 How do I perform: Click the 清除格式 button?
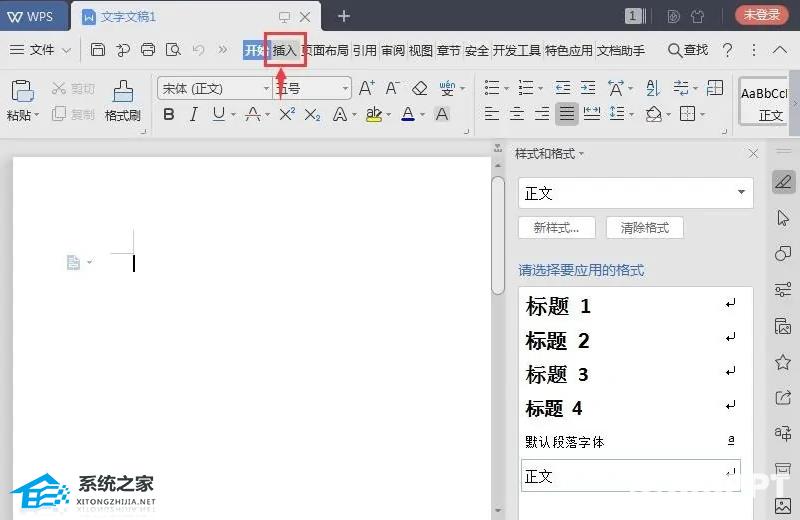644,228
